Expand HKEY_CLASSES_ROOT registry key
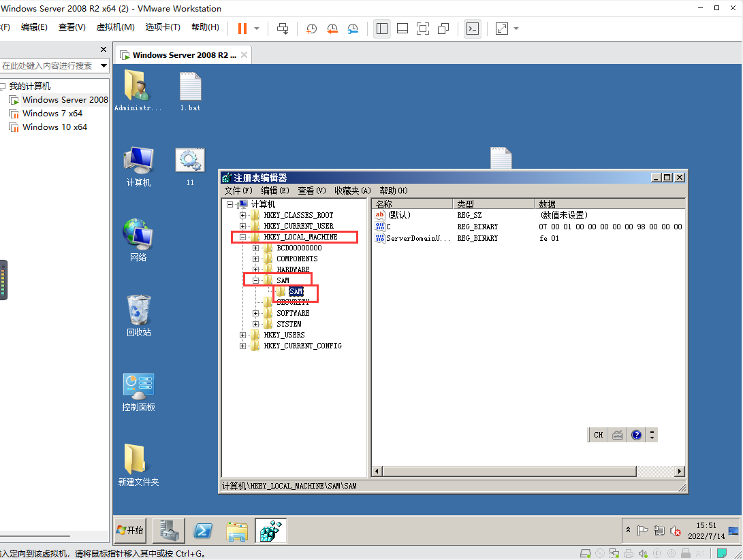The width and height of the screenshot is (743, 560). tap(242, 216)
